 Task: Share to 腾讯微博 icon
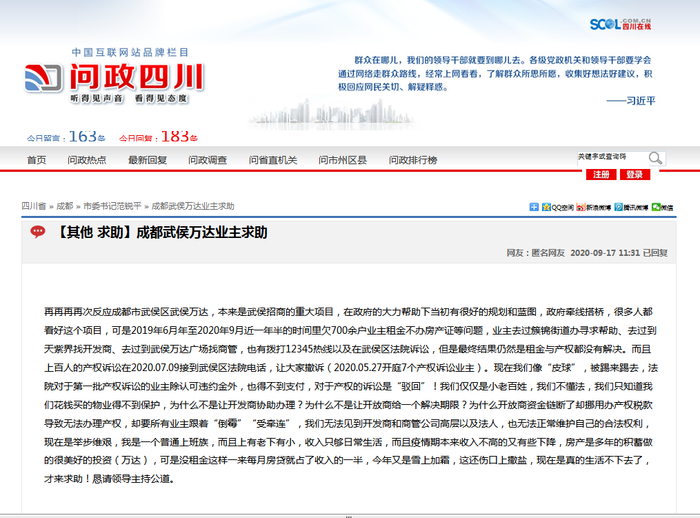(631, 207)
